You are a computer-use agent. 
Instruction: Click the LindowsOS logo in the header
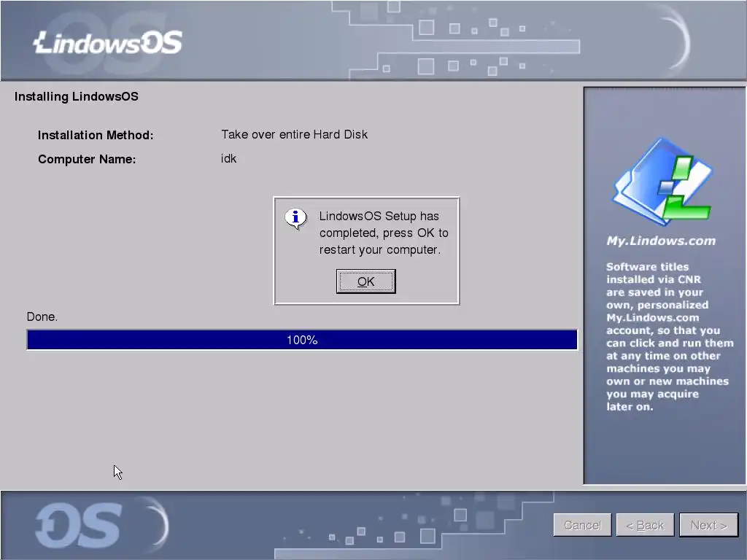(x=108, y=43)
